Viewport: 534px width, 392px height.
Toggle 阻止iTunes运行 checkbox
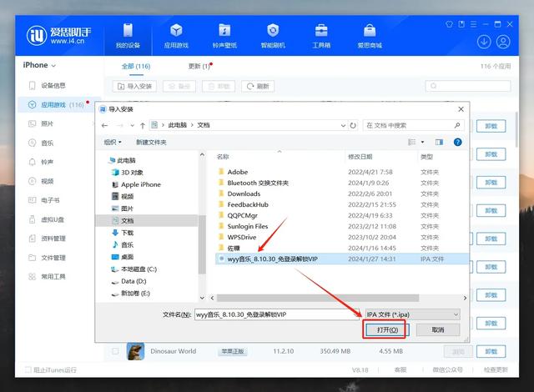[x=28, y=369]
